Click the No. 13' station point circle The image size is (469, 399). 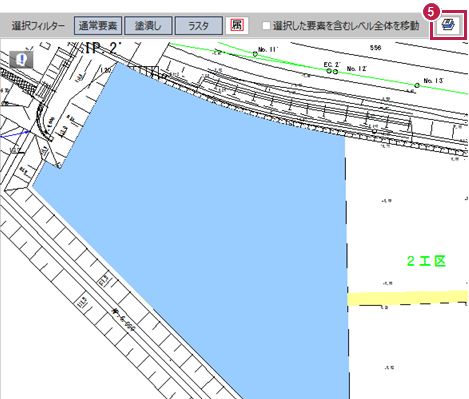417,85
